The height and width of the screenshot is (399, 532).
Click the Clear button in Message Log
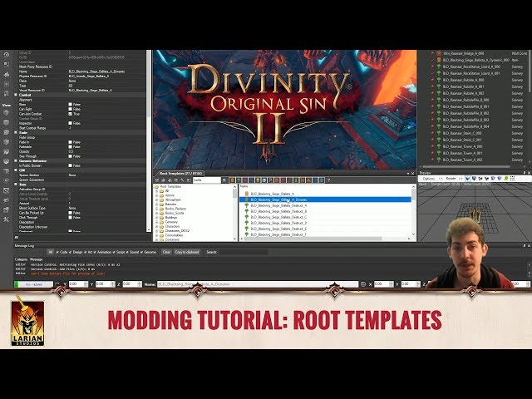click(166, 252)
